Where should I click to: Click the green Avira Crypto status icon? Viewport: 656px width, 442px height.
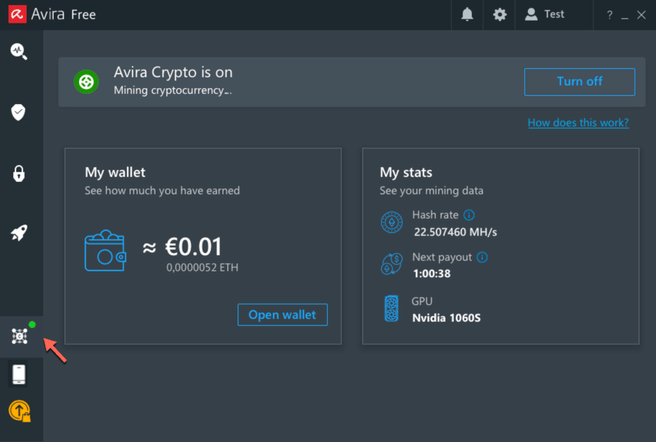pos(87,82)
